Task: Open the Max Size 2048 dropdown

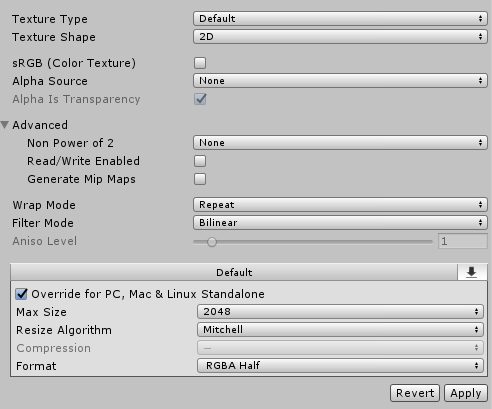Action: coord(340,312)
